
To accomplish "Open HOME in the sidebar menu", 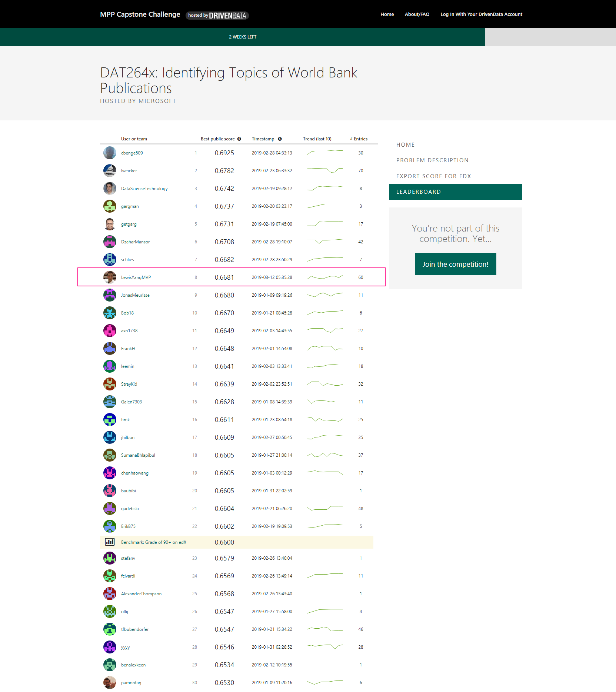I will [x=406, y=145].
